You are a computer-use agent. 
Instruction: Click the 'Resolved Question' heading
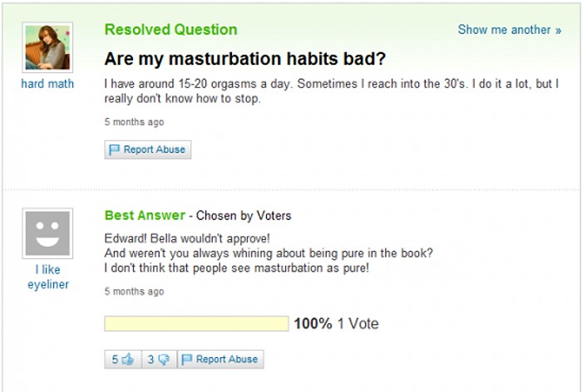pos(170,30)
